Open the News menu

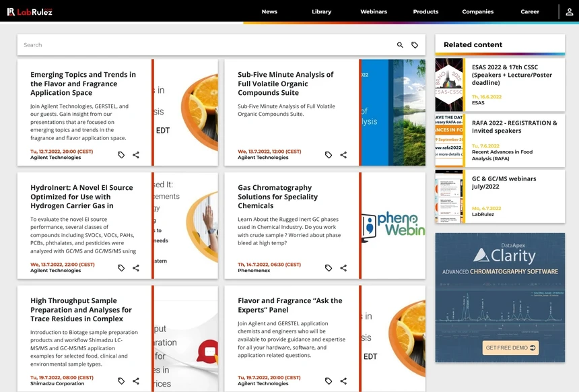coord(269,12)
